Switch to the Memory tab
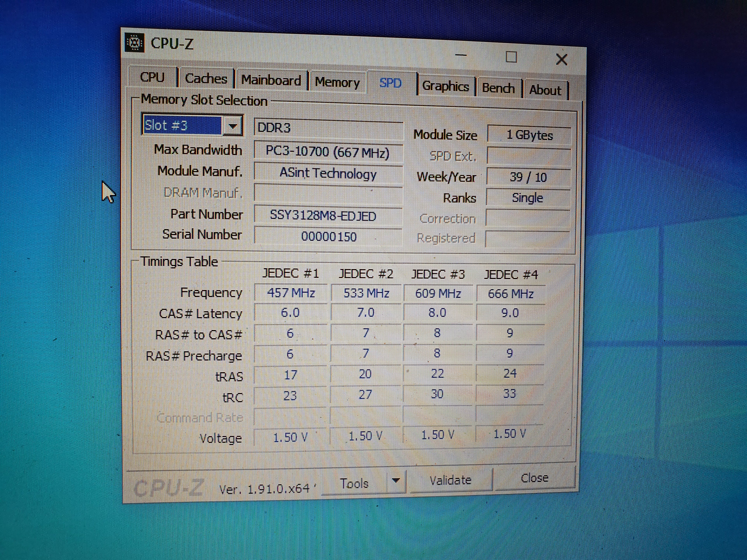The image size is (747, 560). [x=337, y=82]
